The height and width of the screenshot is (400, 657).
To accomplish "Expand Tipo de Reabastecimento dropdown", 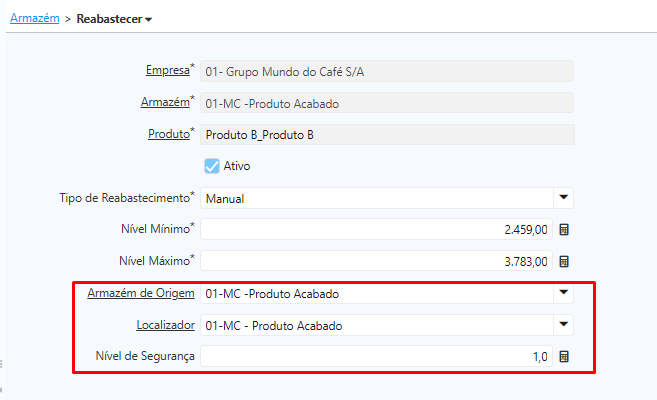I will [564, 198].
